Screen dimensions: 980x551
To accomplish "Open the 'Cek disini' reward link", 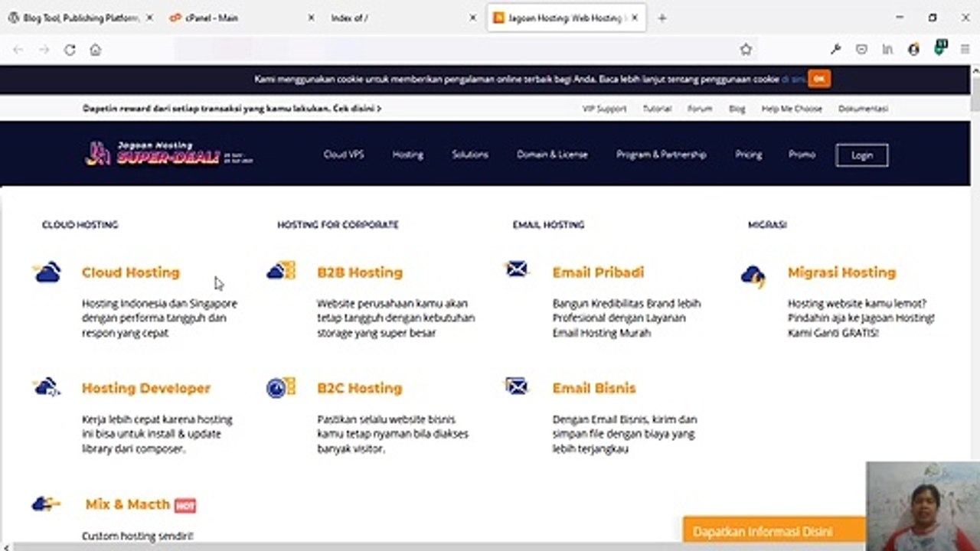I will [357, 109].
